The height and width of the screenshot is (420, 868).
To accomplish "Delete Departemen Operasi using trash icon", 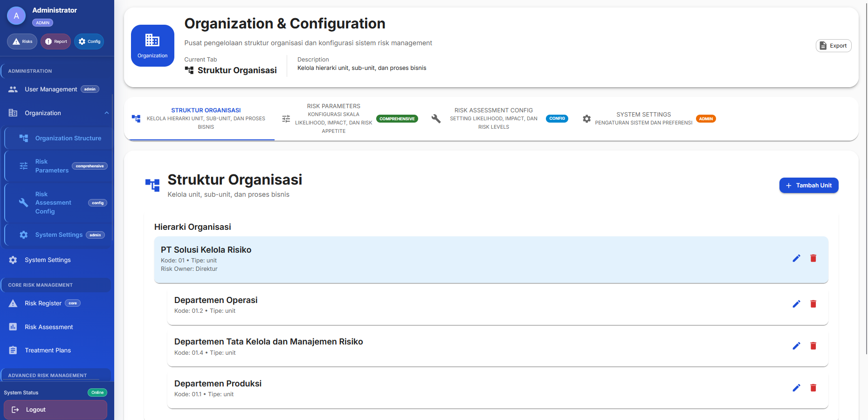I will click(x=813, y=304).
